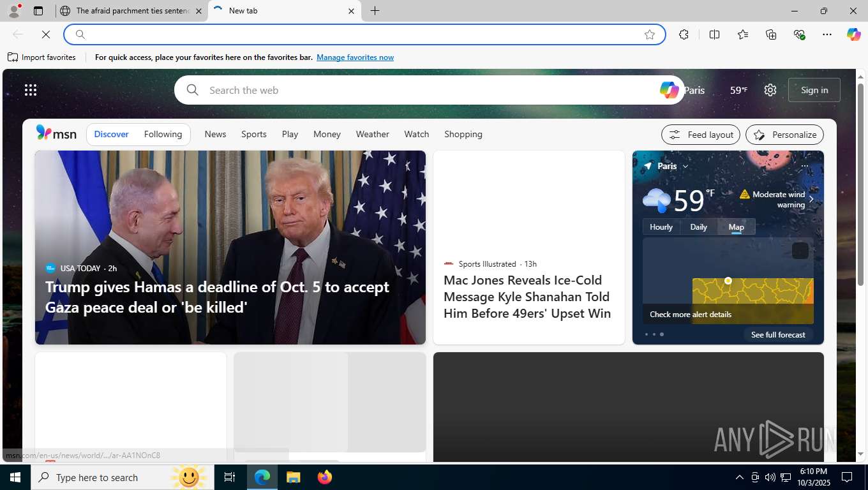Screen dimensions: 868x490
Task: Click the page vertical scrollbar
Action: pos(860,184)
